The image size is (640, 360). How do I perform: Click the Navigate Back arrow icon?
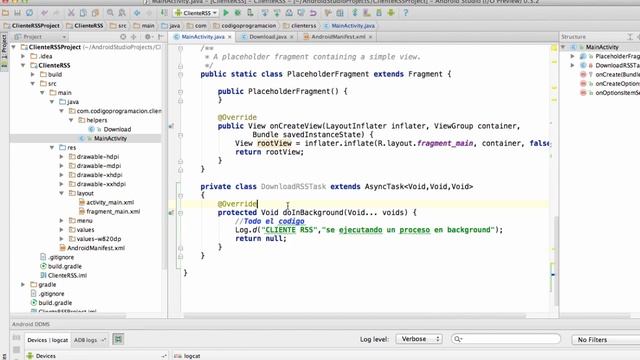click(137, 13)
